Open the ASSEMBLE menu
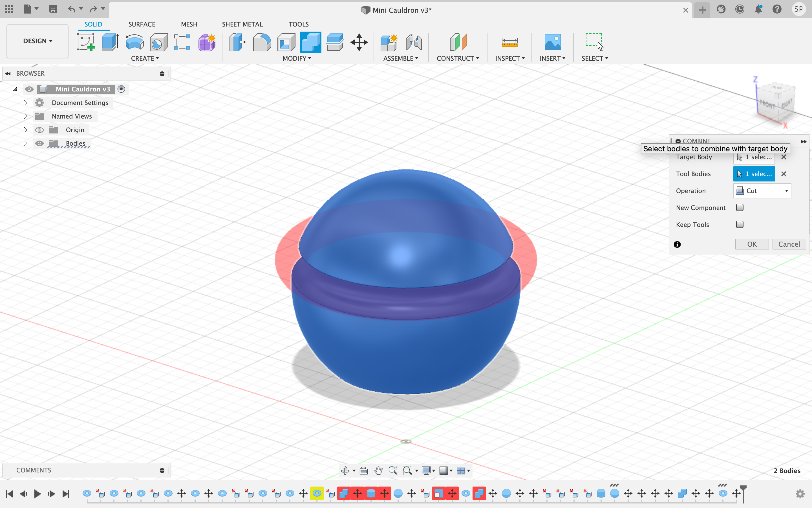Viewport: 812px width, 508px height. point(401,58)
